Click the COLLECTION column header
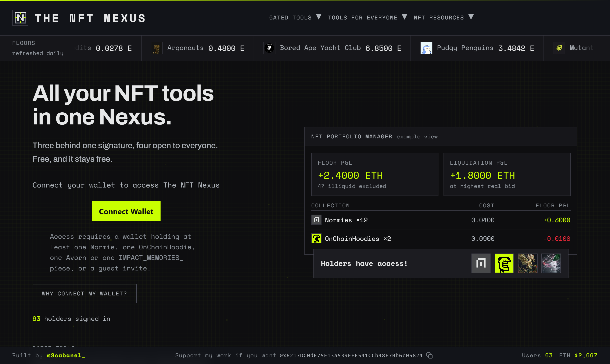The width and height of the screenshot is (610, 364). click(x=330, y=205)
